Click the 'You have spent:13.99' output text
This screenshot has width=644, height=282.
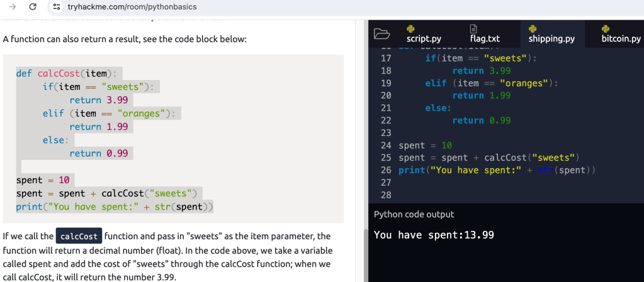(434, 235)
